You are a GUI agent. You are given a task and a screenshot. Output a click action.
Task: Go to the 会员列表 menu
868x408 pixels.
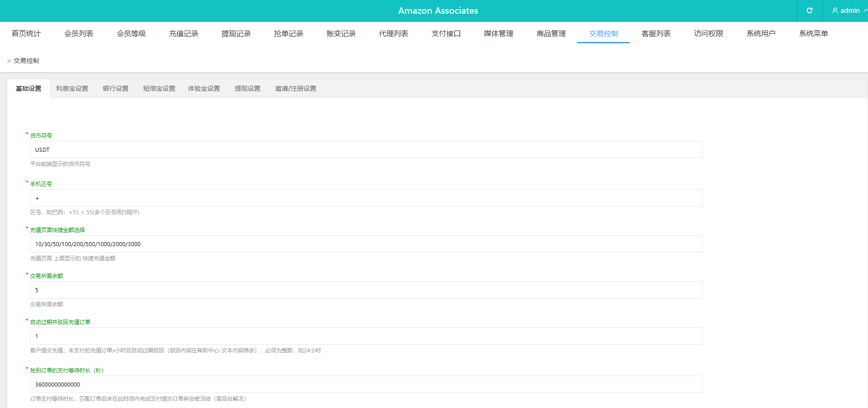click(x=78, y=33)
